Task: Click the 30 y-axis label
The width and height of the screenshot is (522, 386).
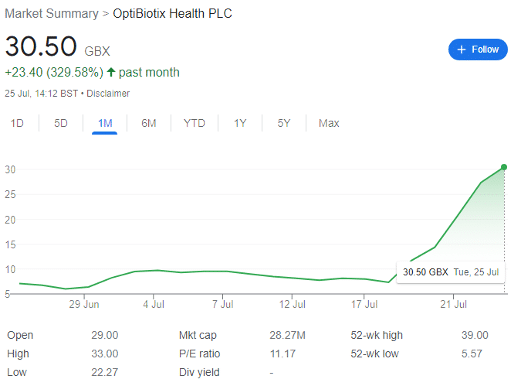Action: click(x=10, y=169)
